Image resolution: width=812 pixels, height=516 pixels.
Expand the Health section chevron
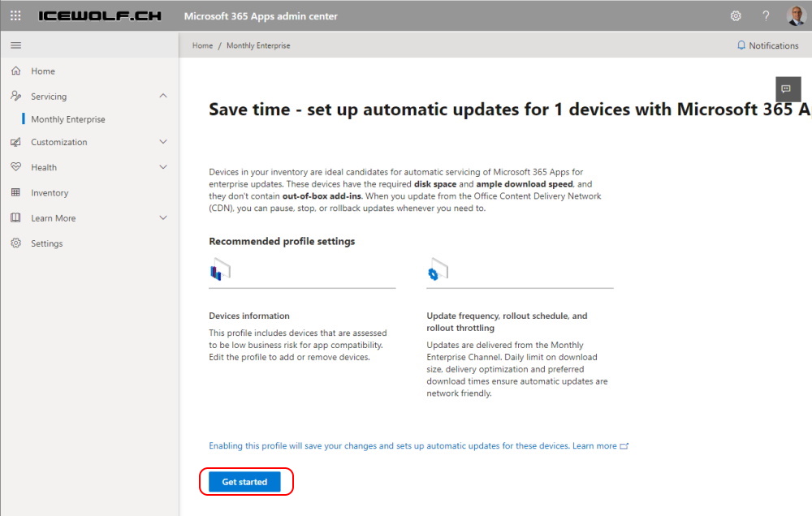(x=163, y=166)
